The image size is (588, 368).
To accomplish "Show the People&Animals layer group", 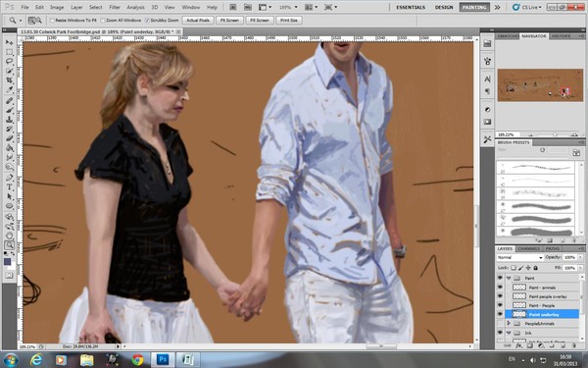I will click(x=500, y=323).
